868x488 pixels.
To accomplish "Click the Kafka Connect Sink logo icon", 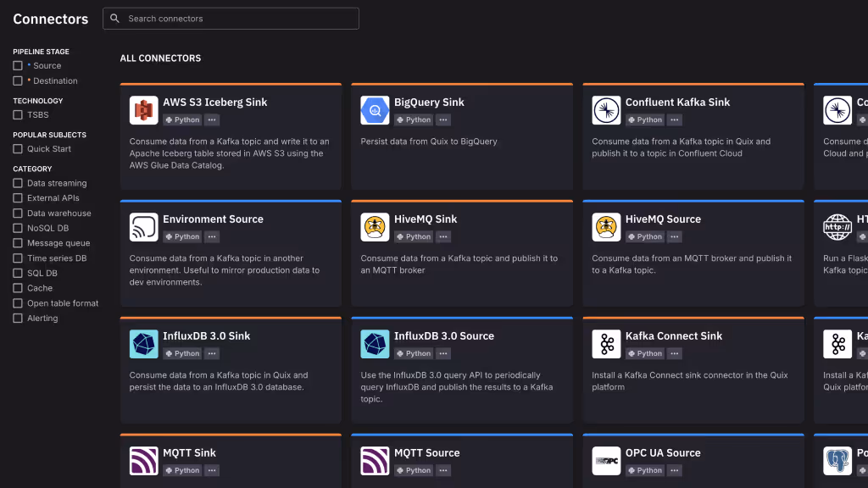I will coord(606,344).
